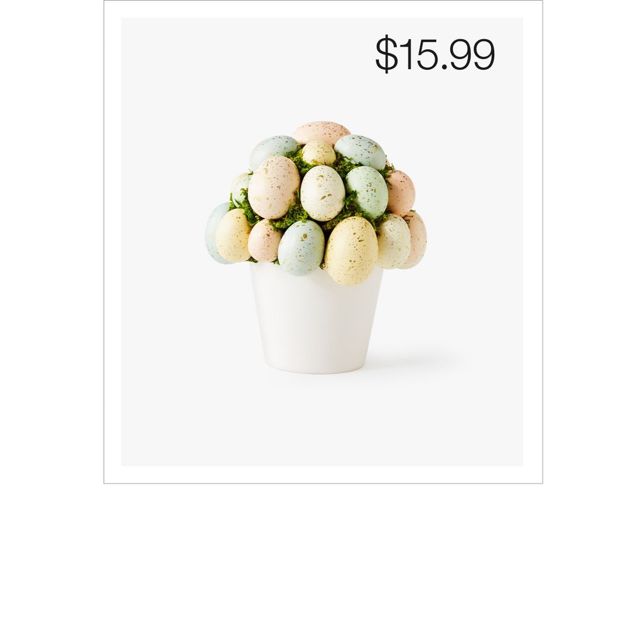
Task: Click the pot's shadow on the backdrop
Action: tap(411, 357)
